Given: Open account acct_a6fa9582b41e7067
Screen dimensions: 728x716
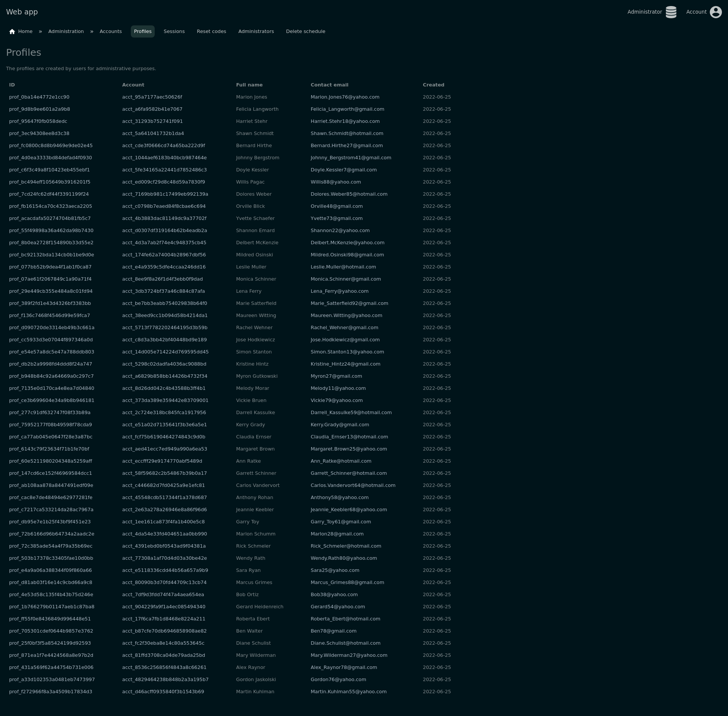Looking at the screenshot, I should pyautogui.click(x=152, y=109).
